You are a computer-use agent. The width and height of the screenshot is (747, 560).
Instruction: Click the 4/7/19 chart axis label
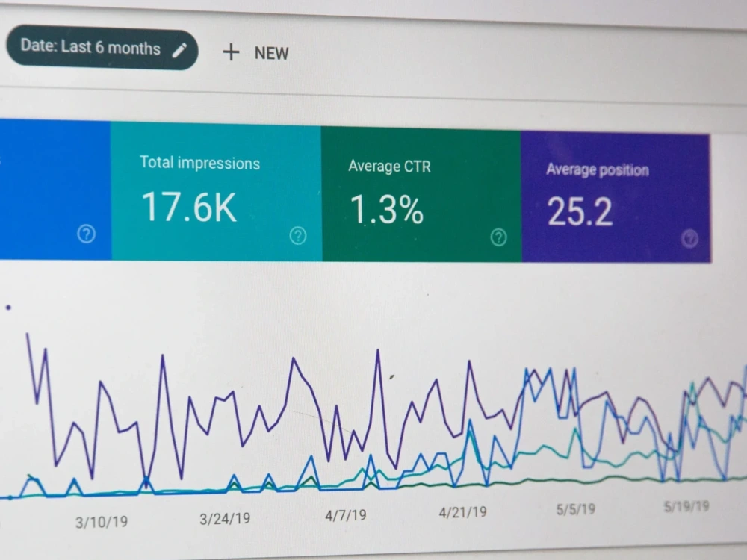coord(346,515)
